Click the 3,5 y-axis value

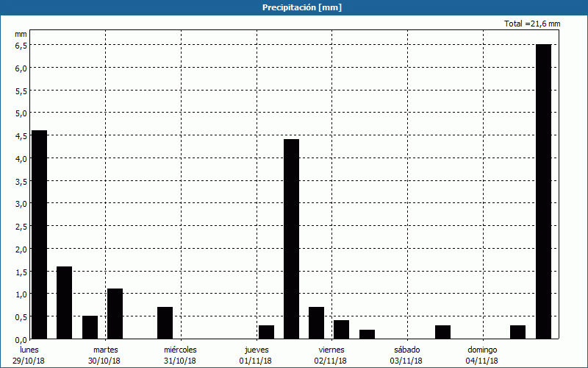pos(21,181)
